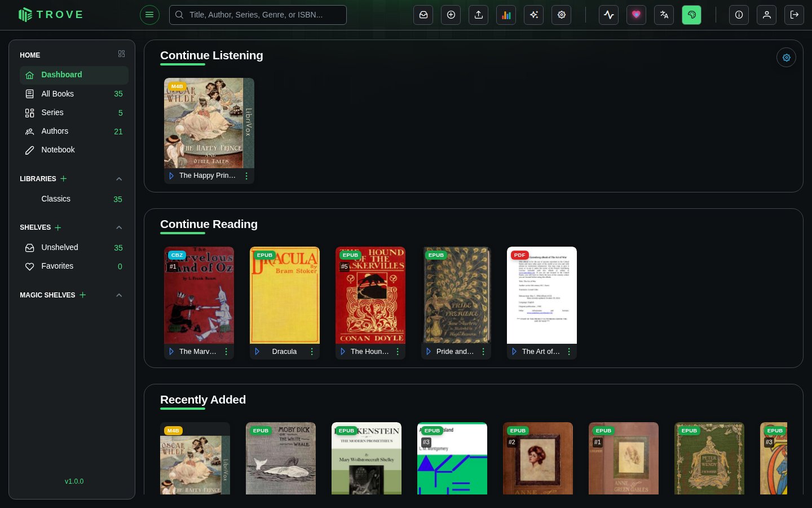Open the Unshelved shelf
812x508 pixels.
pyautogui.click(x=74, y=247)
